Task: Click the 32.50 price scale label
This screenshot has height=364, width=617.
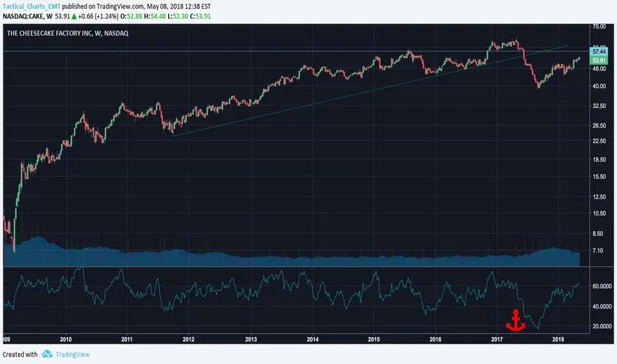Action: [599, 106]
